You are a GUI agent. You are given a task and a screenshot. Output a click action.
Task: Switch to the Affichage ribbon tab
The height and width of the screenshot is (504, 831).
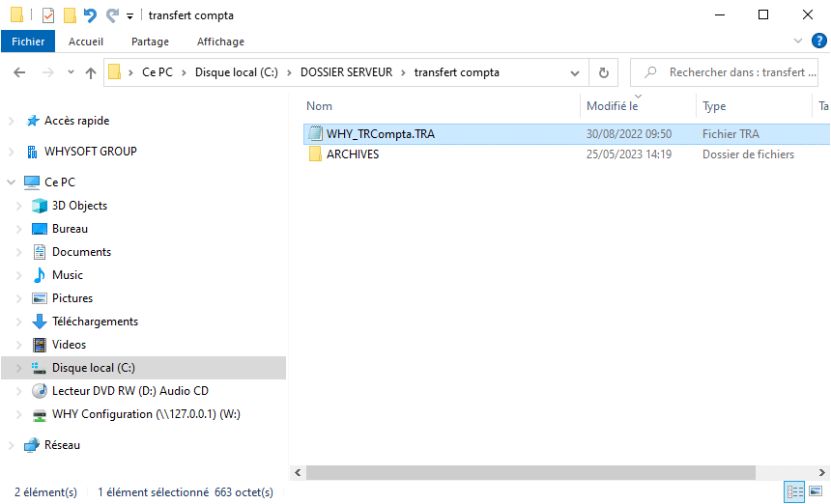click(x=220, y=42)
